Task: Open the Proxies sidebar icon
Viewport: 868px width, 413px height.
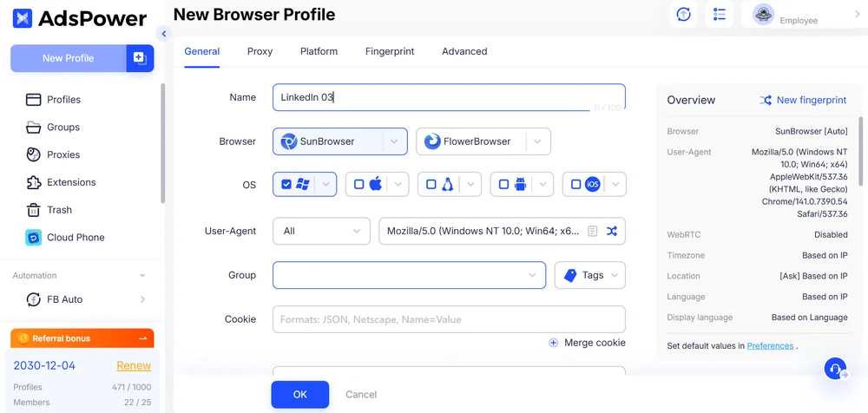Action: (34, 154)
